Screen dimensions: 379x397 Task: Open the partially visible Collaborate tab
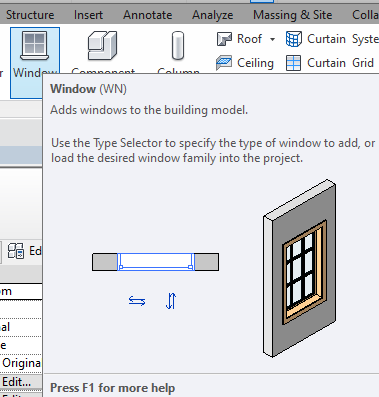click(x=365, y=15)
